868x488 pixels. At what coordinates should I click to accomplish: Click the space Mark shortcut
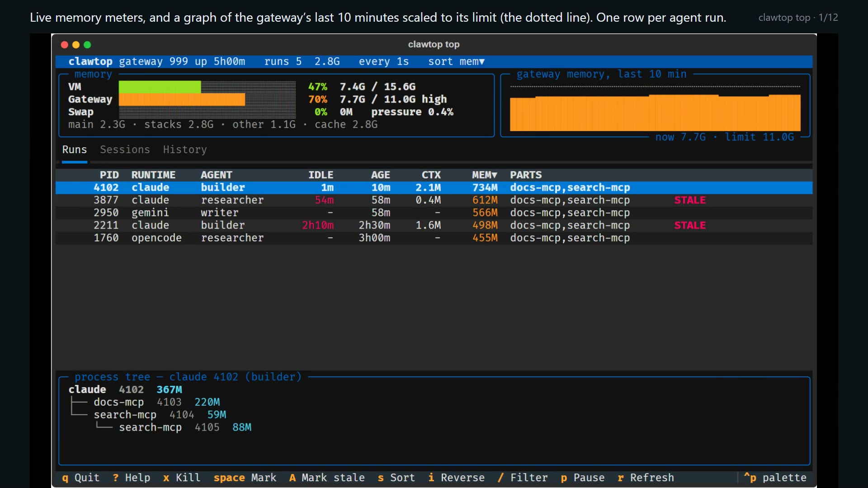click(x=245, y=478)
